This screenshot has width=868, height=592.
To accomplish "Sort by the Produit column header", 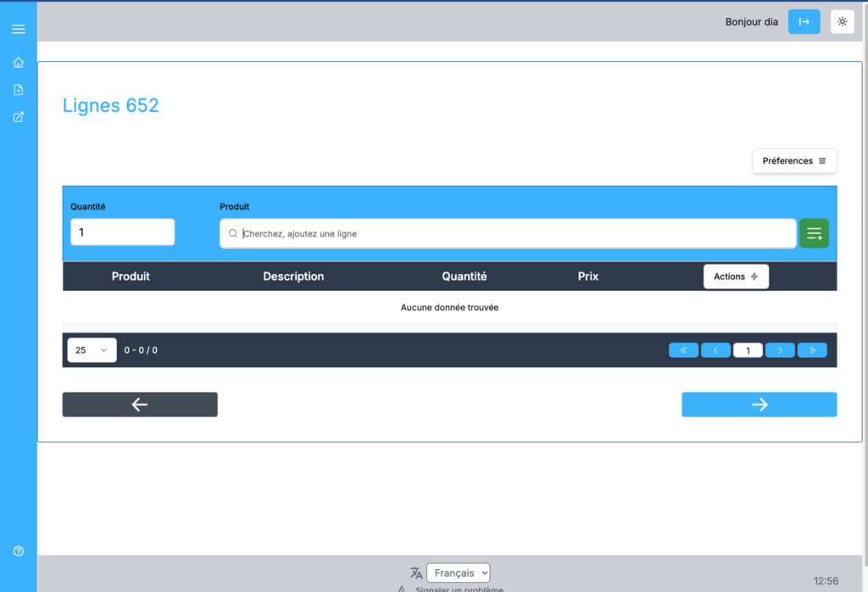I will (130, 276).
